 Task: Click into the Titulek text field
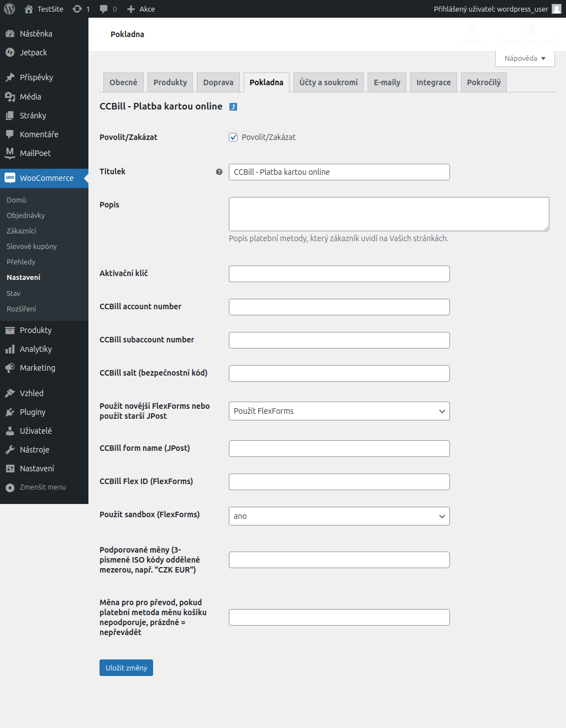[x=339, y=172]
